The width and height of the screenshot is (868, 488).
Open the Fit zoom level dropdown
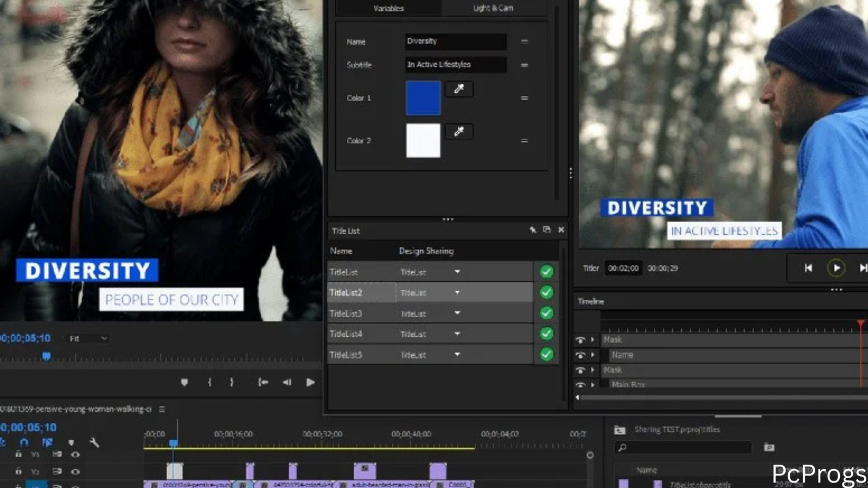tap(88, 338)
